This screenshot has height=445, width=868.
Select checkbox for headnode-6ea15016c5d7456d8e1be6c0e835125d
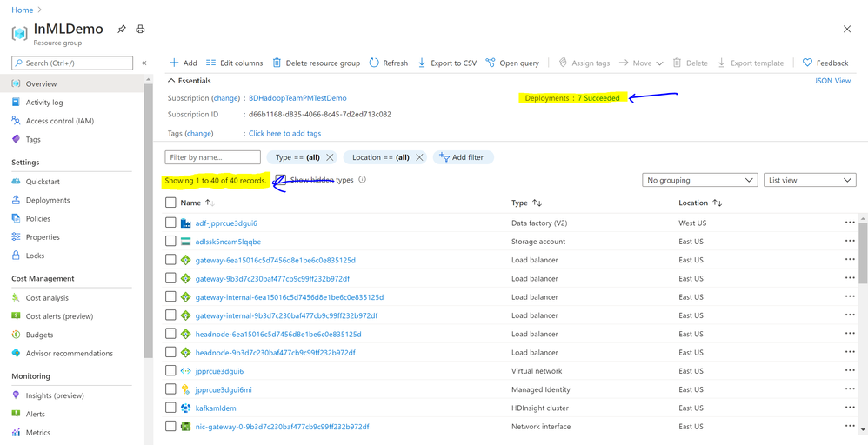tap(170, 335)
